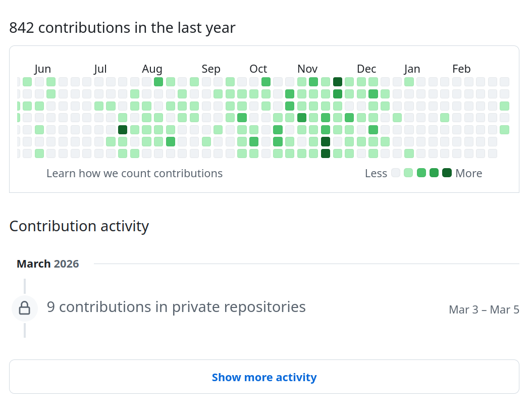Viewport: 532px width, 415px height.
Task: Select the gray legend swatch beside Less
Action: (396, 173)
